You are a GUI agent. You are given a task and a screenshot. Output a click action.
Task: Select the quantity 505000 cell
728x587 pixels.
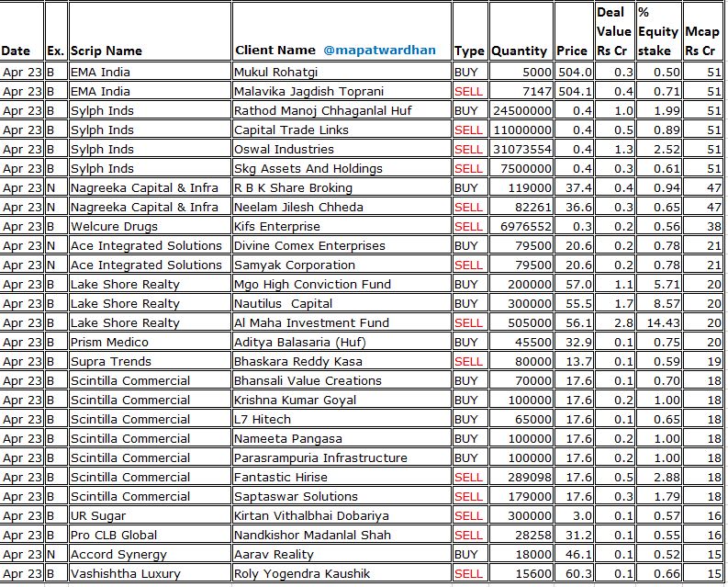[x=521, y=322]
